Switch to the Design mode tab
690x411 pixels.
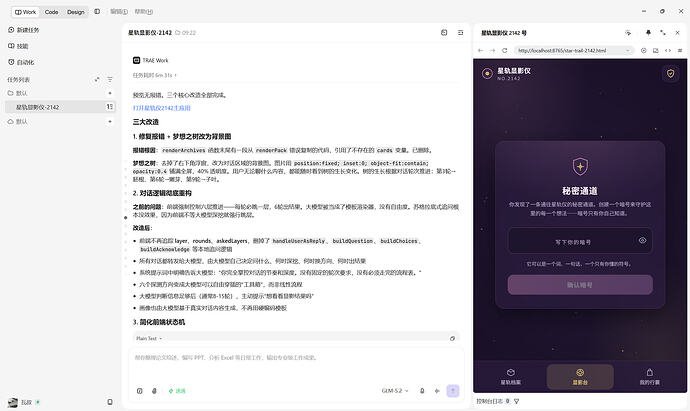point(76,12)
